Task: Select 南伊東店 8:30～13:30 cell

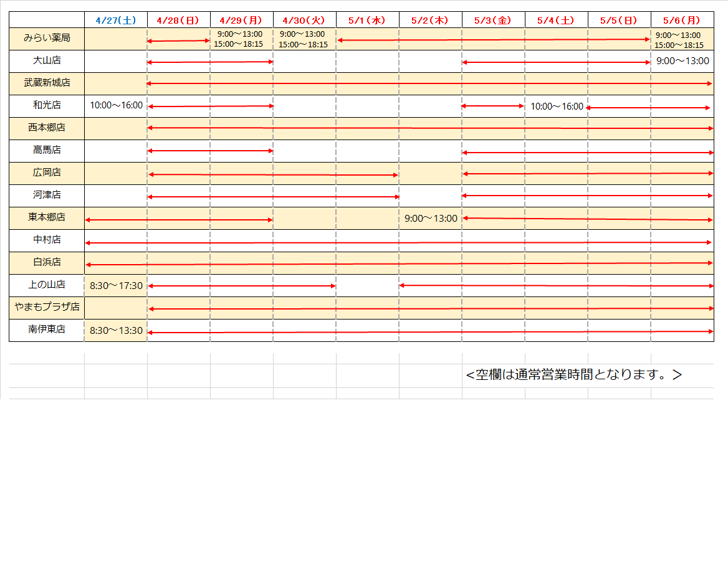Action: 115,330
